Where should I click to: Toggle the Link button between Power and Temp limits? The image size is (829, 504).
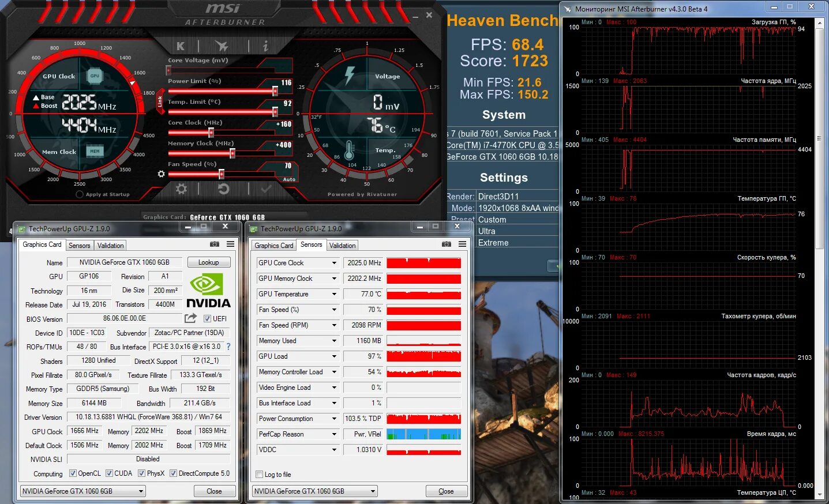click(x=160, y=101)
